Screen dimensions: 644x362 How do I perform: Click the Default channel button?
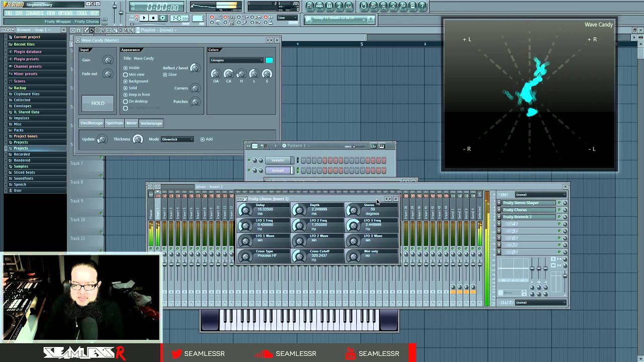(x=278, y=170)
